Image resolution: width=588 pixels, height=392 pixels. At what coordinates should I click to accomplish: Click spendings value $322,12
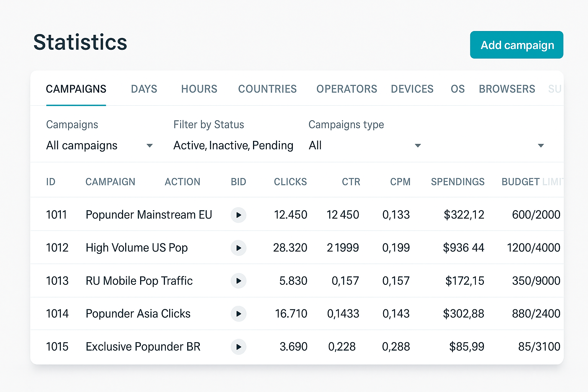pos(464,215)
